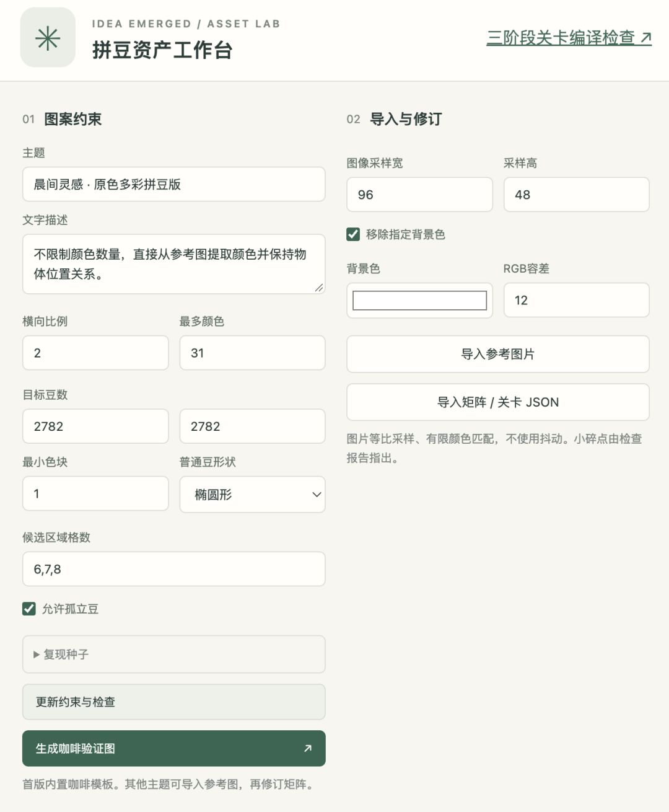Click the second 目标豆数 field beside it
This screenshot has width=669, height=812.
(x=253, y=426)
